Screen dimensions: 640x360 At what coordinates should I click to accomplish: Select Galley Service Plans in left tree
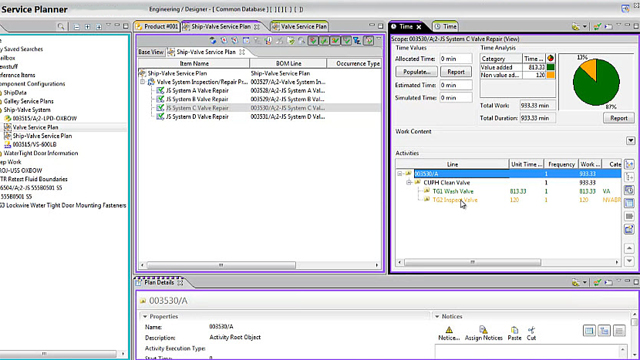29,101
